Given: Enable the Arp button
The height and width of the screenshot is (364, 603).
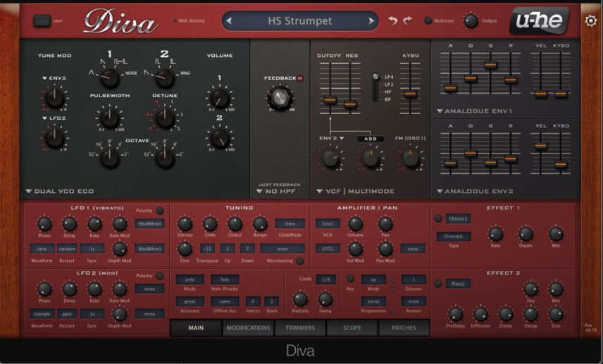Looking at the screenshot, I should [350, 279].
